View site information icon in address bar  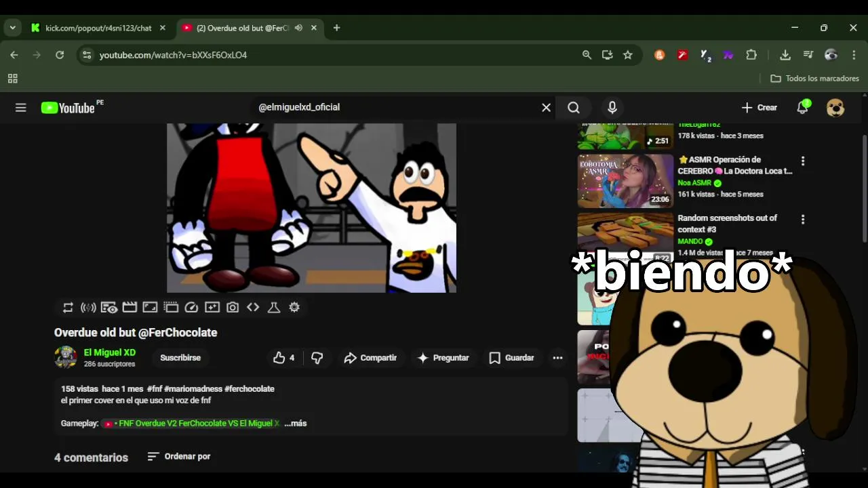(x=86, y=55)
